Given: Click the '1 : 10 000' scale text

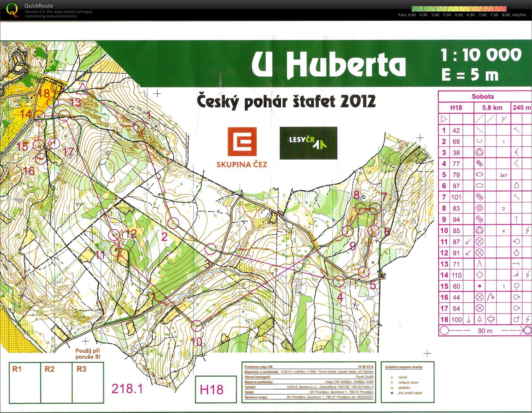Looking at the screenshot, I should 481,54.
